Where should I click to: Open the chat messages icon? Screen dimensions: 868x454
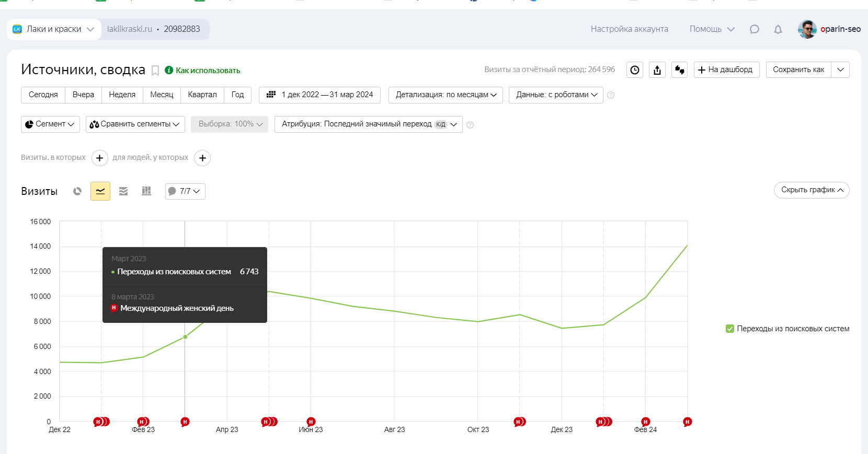tap(754, 29)
